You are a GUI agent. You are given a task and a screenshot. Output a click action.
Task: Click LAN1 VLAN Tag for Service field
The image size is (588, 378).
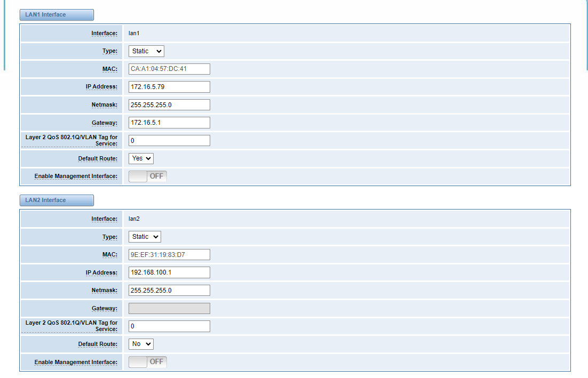point(169,141)
